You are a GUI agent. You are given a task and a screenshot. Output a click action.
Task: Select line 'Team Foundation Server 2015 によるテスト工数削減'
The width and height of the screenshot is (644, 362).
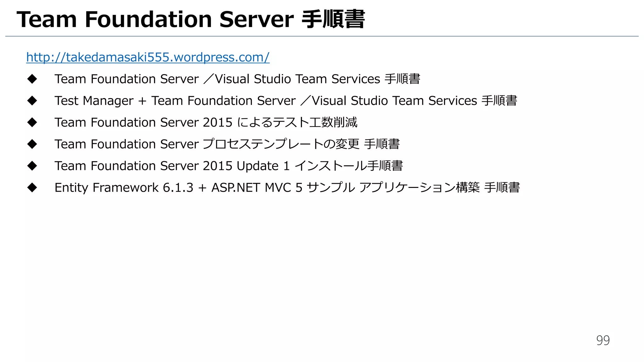[206, 122]
